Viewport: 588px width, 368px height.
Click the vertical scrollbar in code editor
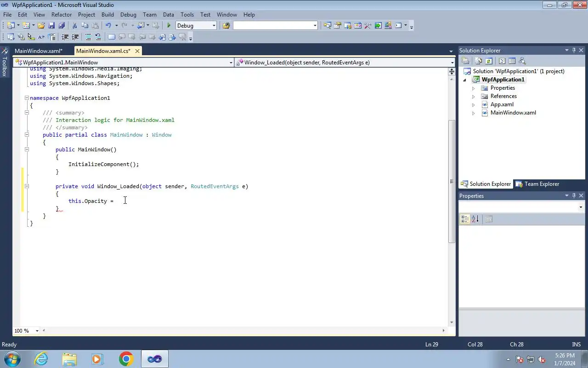(452, 182)
